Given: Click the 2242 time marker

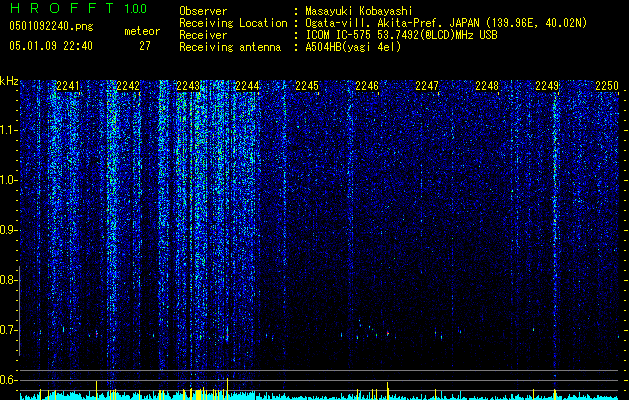Looking at the screenshot, I should coord(128,86).
